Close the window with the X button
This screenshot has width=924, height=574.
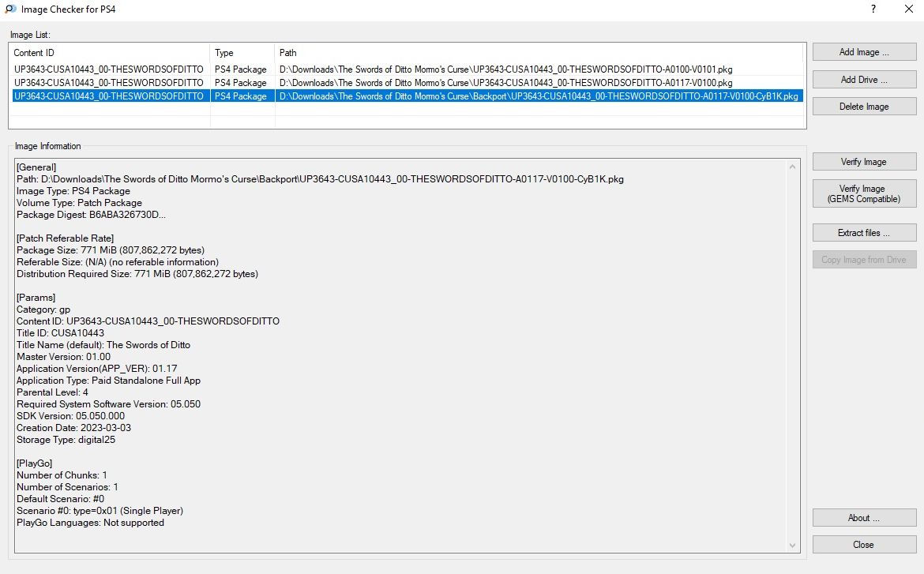pyautogui.click(x=909, y=9)
